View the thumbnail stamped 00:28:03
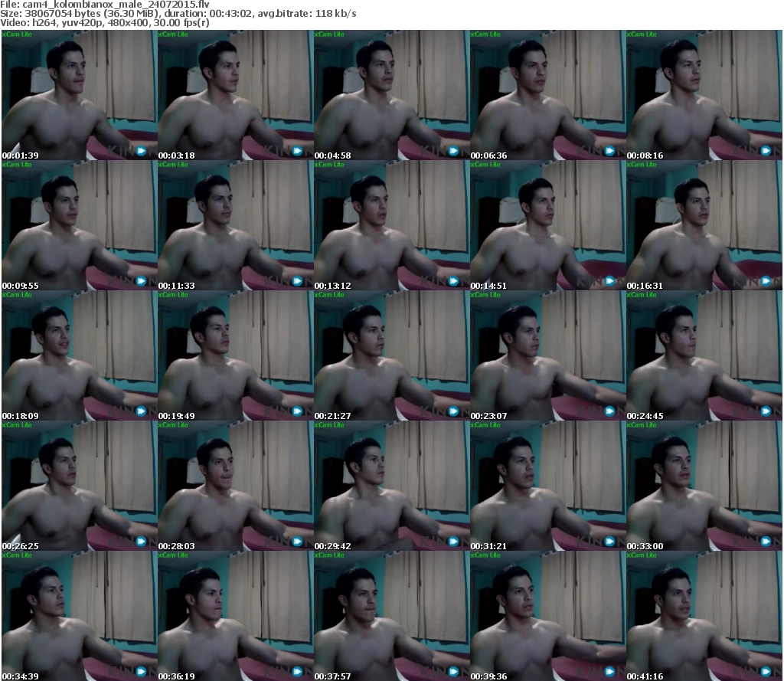This screenshot has height=681, width=784. click(x=236, y=486)
